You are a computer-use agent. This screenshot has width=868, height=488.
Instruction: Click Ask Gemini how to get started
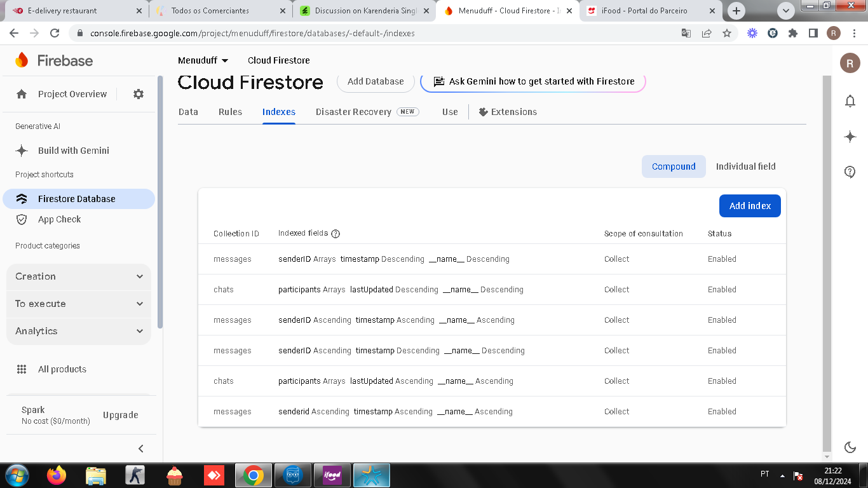(533, 81)
